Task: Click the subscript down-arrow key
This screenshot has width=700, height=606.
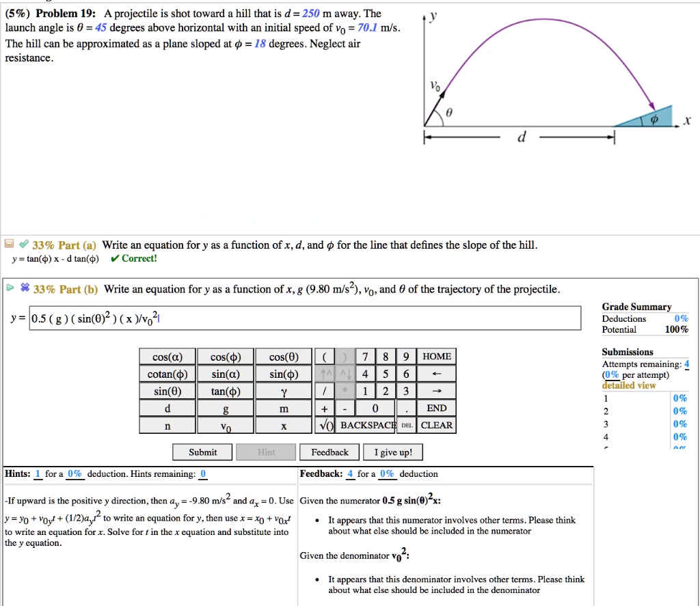Action: 345,374
